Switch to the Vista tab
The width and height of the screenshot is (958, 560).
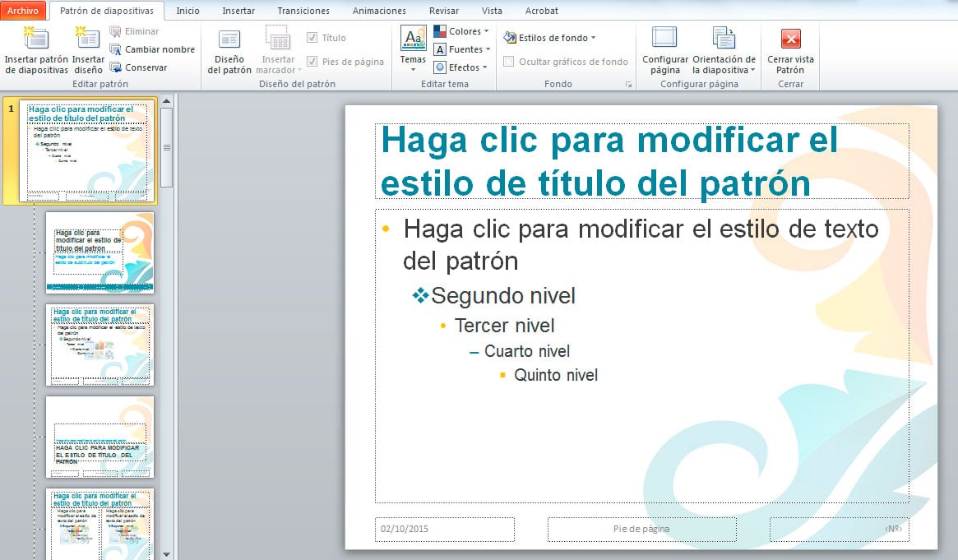[492, 11]
